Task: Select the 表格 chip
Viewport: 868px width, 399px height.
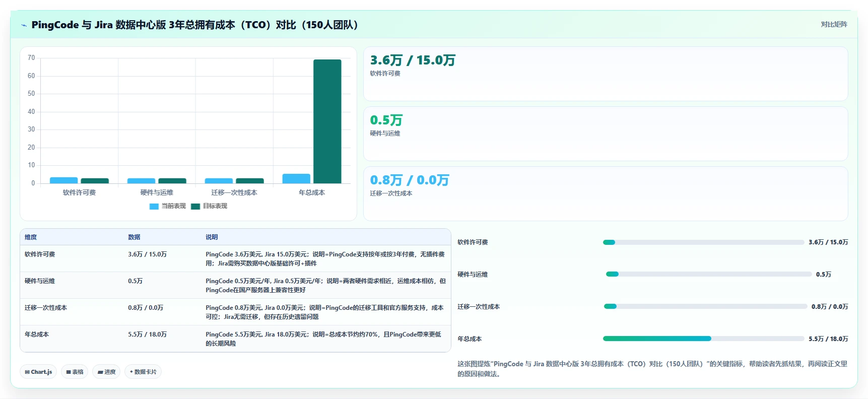Action: [75, 372]
